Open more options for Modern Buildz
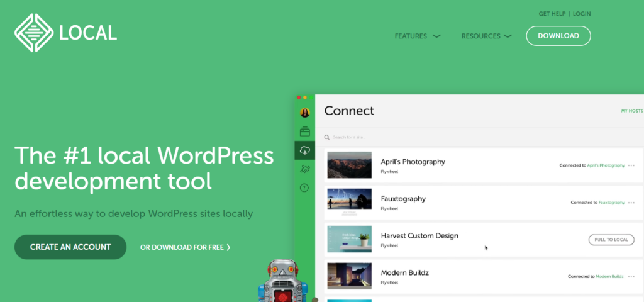644x302 pixels. pos(631,276)
